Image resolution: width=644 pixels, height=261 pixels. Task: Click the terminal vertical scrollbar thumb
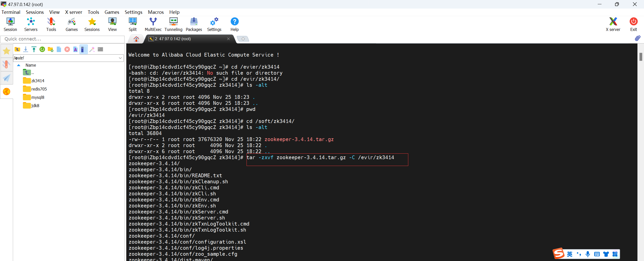[x=641, y=57]
